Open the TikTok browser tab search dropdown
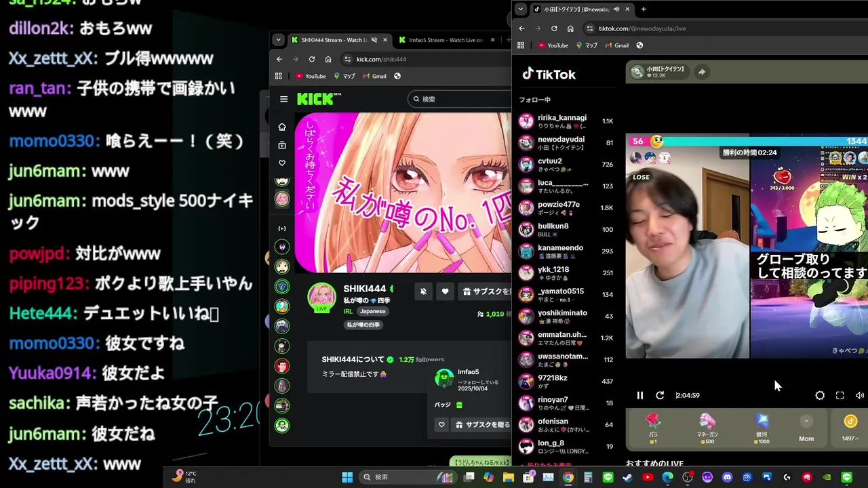Image resolution: width=868 pixels, height=488 pixels. (520, 9)
